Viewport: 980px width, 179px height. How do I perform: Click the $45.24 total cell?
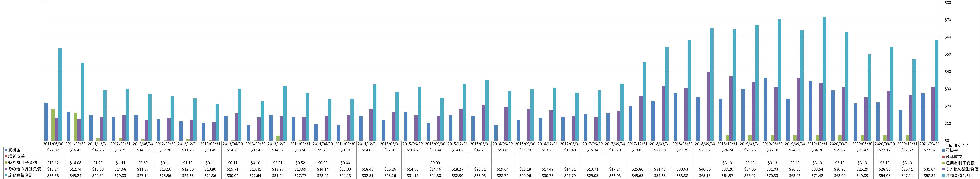coord(76,175)
